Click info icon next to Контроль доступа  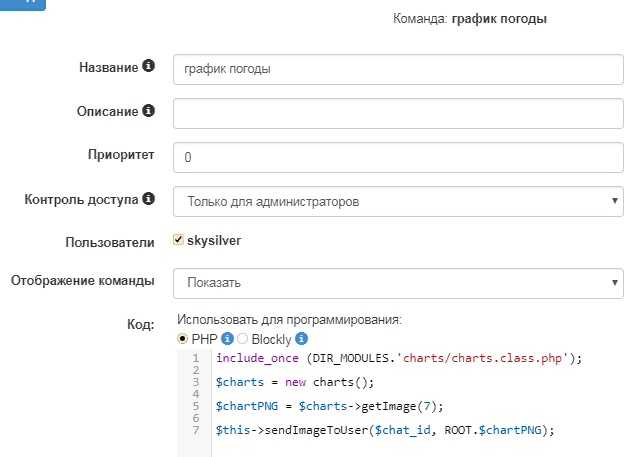point(149,199)
